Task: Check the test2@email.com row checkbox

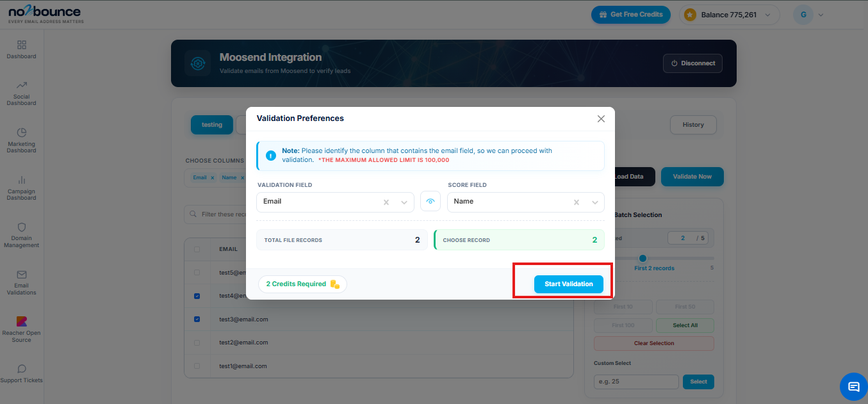Action: (x=197, y=343)
